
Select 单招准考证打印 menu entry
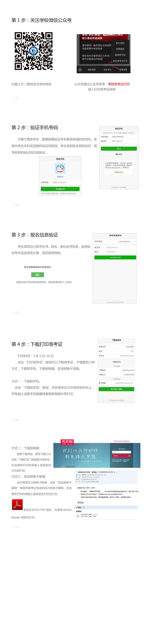click(x=120, y=61)
